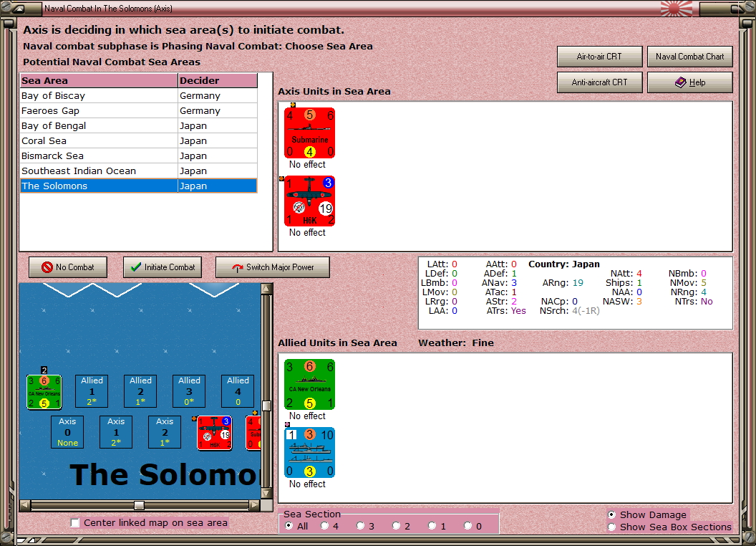
Task: Click Axis sea box section 2
Action: [165, 432]
